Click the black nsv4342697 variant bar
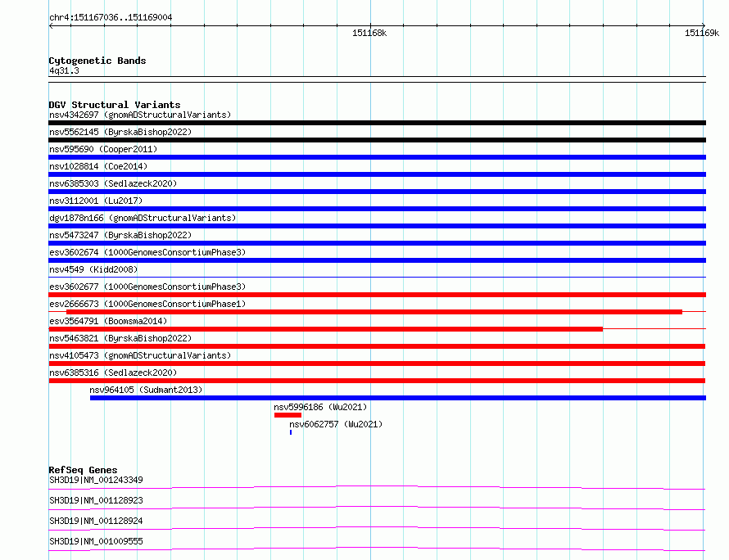The width and height of the screenshot is (729, 560). coord(377,123)
